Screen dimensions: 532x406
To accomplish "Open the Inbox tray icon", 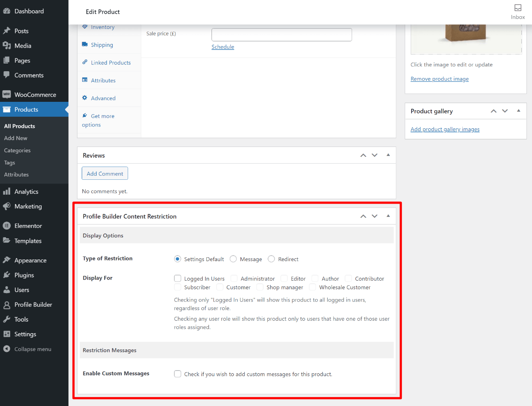I will pyautogui.click(x=518, y=8).
